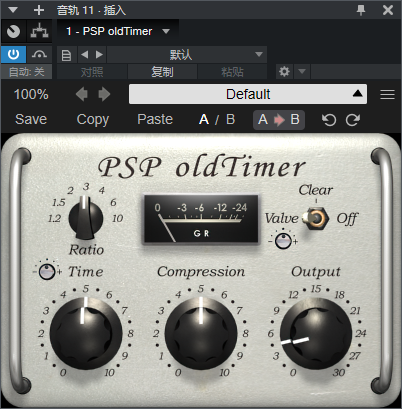The width and height of the screenshot is (402, 409).
Task: Click the Paste button
Action: pyautogui.click(x=155, y=119)
